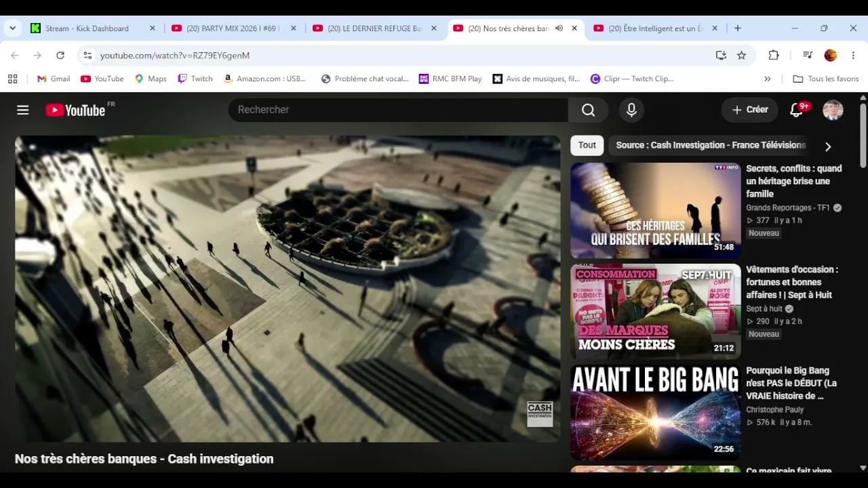
Task: Click the youtube.com URL in address bar
Action: [x=175, y=56]
